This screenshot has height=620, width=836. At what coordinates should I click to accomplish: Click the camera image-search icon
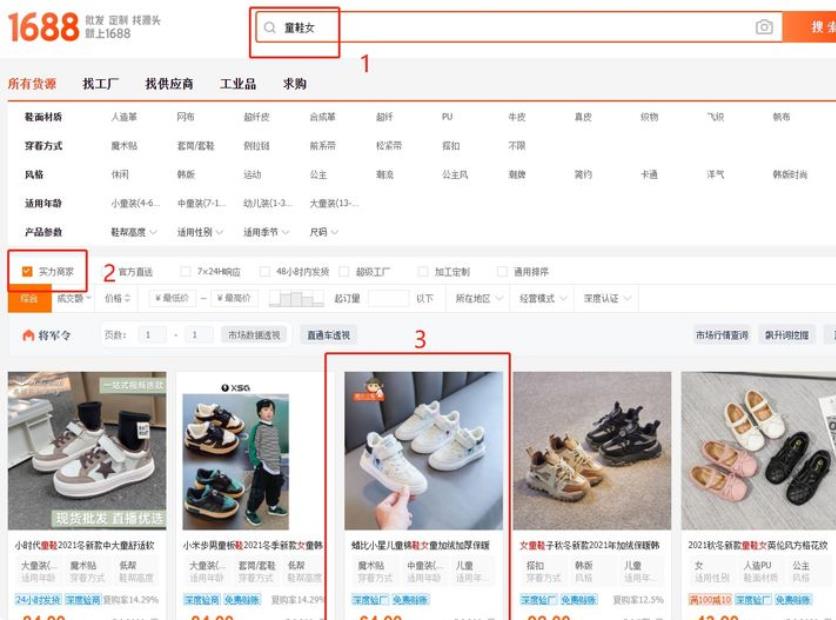764,28
